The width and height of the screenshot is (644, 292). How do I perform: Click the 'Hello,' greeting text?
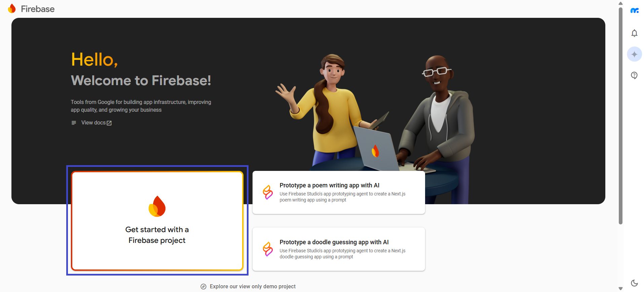click(x=94, y=60)
